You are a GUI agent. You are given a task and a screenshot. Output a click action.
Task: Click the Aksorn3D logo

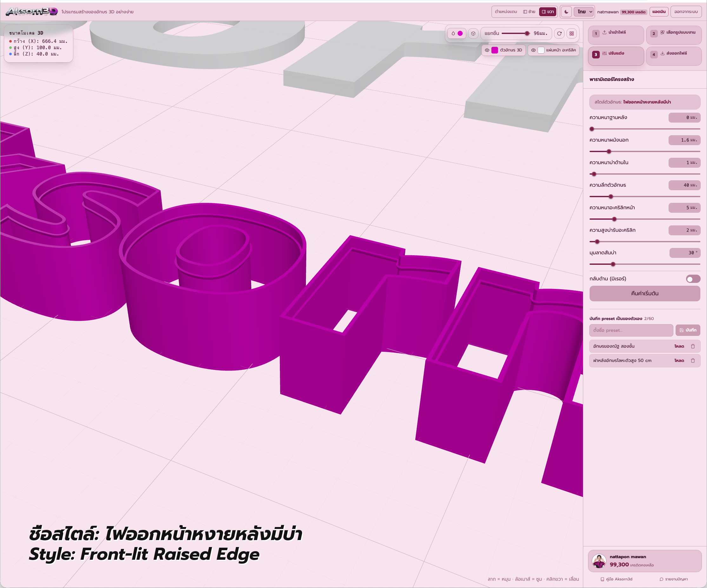click(x=32, y=11)
